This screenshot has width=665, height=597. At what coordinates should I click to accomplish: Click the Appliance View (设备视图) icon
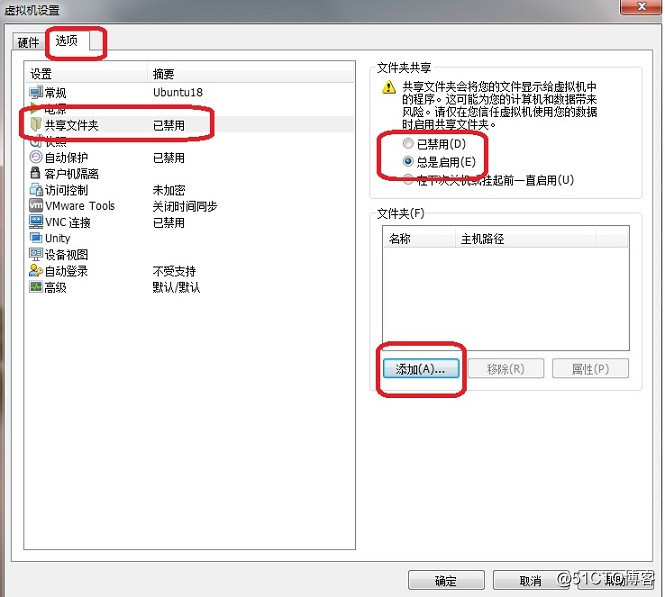[x=36, y=254]
